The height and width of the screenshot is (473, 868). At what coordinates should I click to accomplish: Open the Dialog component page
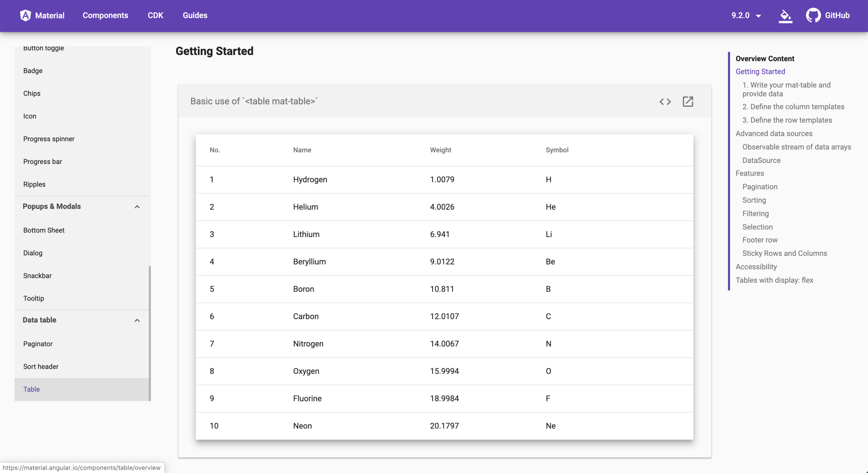click(33, 253)
